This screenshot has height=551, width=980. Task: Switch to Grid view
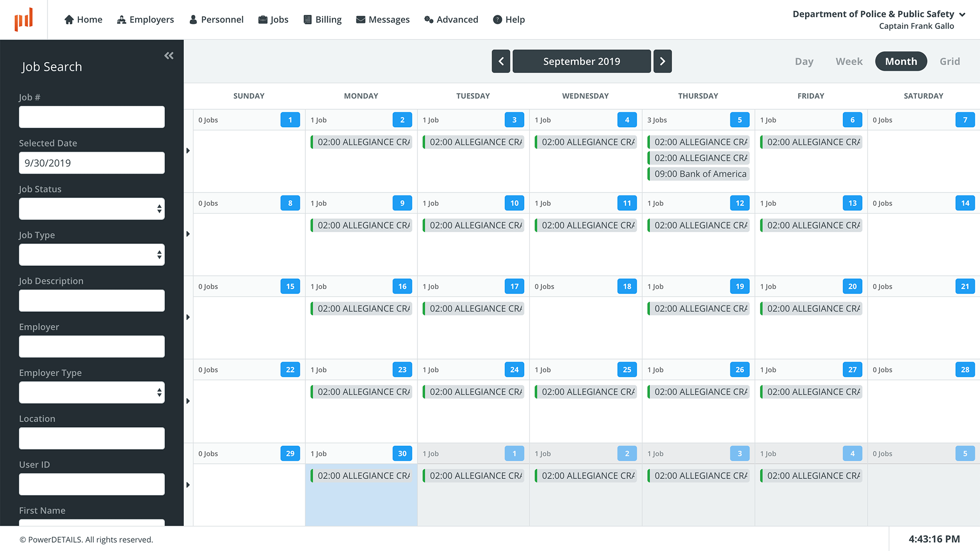950,61
